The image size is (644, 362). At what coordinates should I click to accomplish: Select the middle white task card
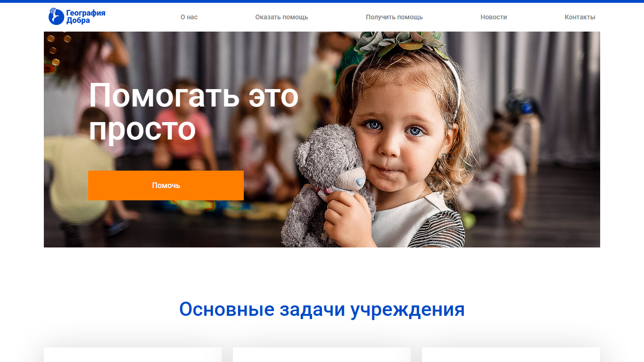point(322,355)
